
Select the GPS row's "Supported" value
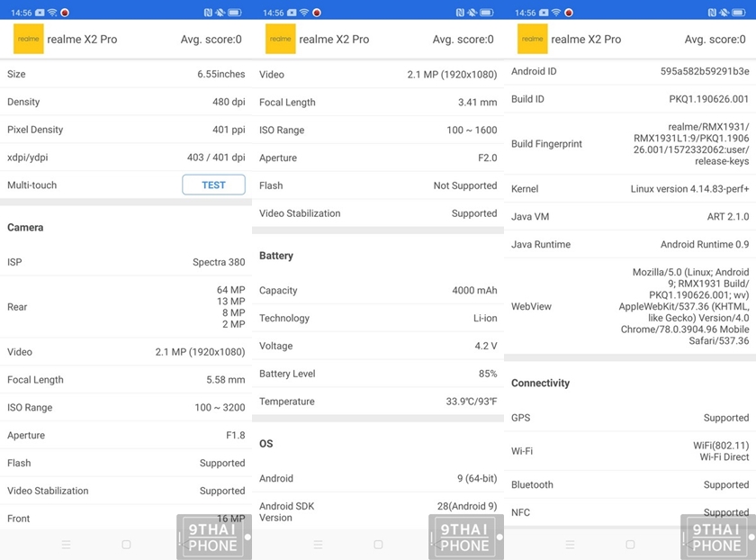tap(726, 418)
